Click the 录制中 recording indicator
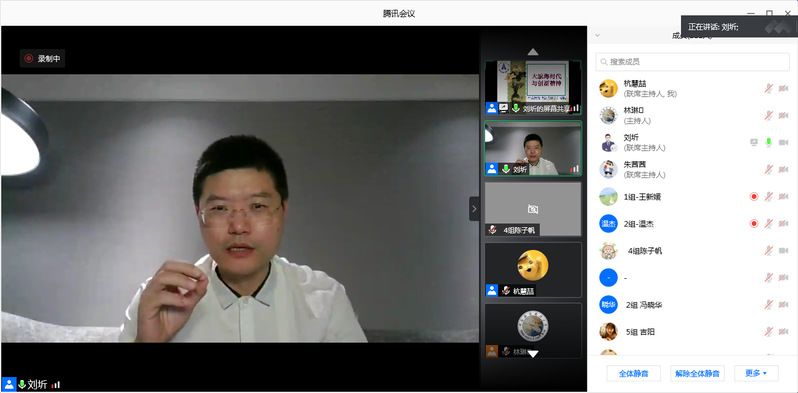 pyautogui.click(x=43, y=59)
